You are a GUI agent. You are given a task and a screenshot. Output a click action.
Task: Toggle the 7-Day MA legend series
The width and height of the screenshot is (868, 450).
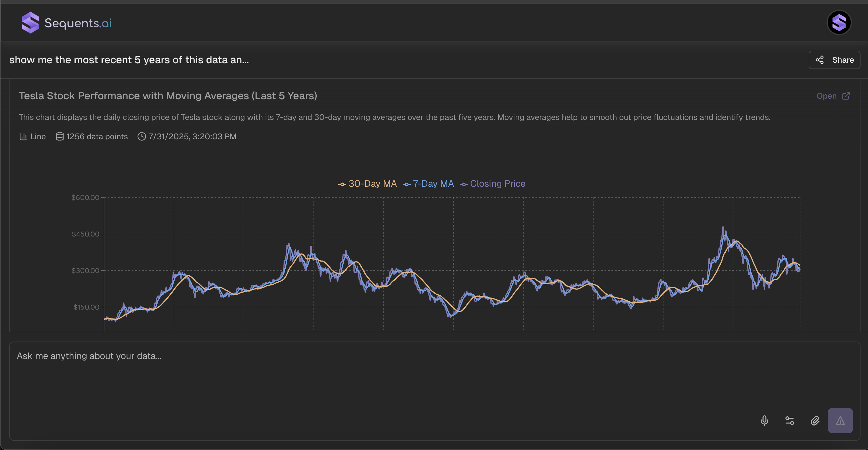tap(428, 184)
